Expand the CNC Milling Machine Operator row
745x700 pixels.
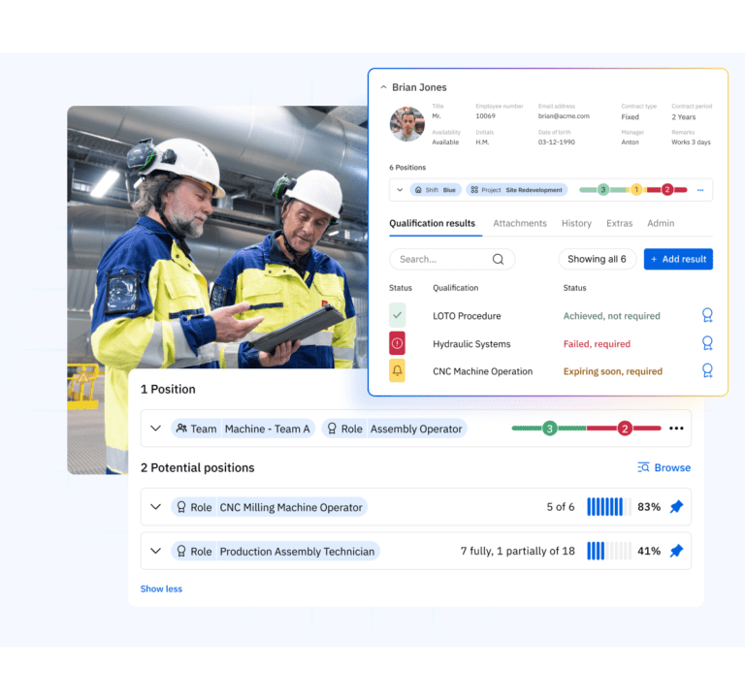155,506
